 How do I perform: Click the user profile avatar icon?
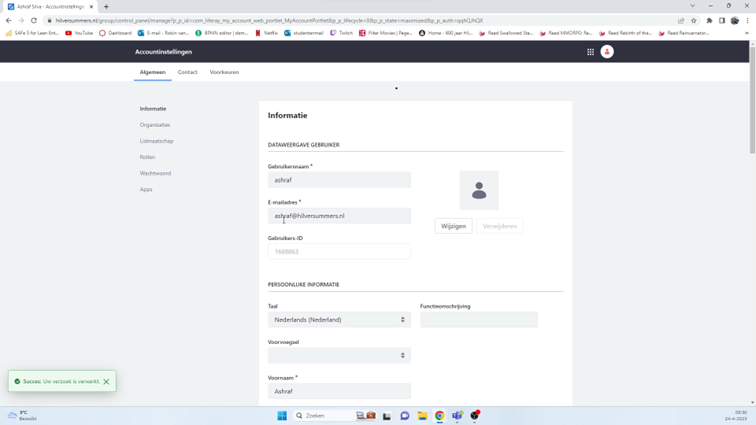click(x=607, y=52)
